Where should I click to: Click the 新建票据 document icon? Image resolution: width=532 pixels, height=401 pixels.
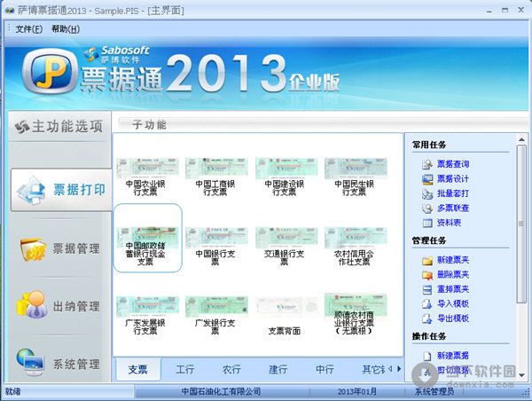(x=427, y=356)
